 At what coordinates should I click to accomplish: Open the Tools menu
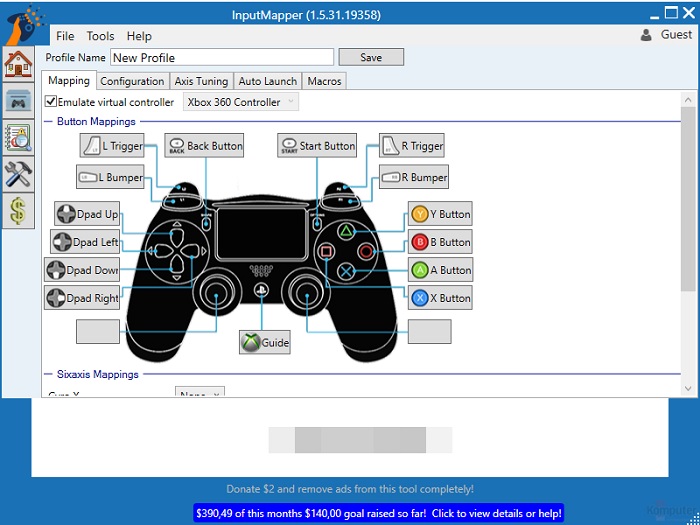click(x=100, y=36)
